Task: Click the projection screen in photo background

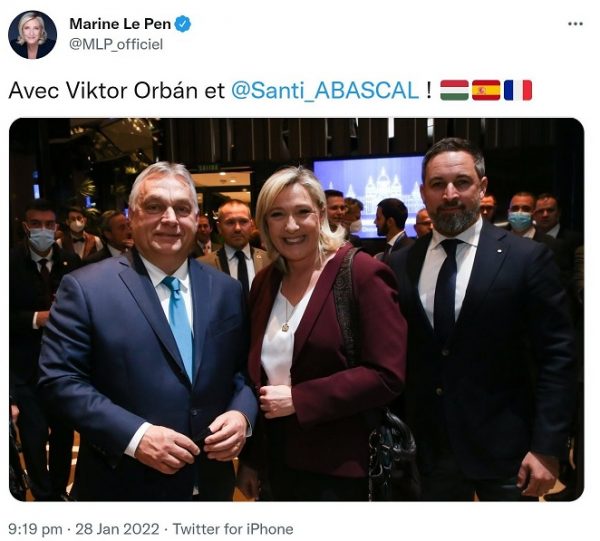Action: tap(368, 191)
